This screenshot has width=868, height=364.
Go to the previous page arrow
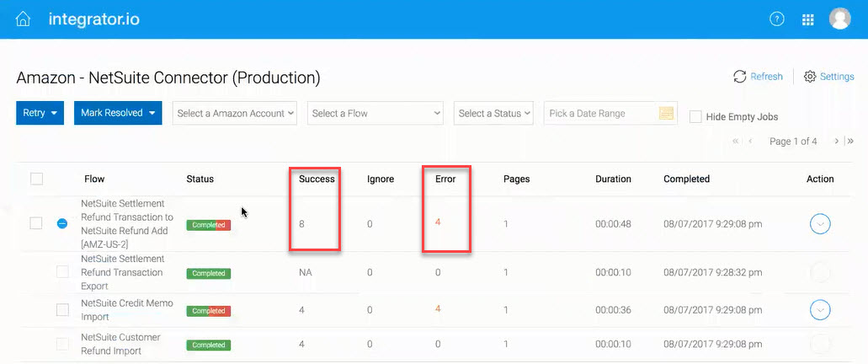[x=750, y=142]
